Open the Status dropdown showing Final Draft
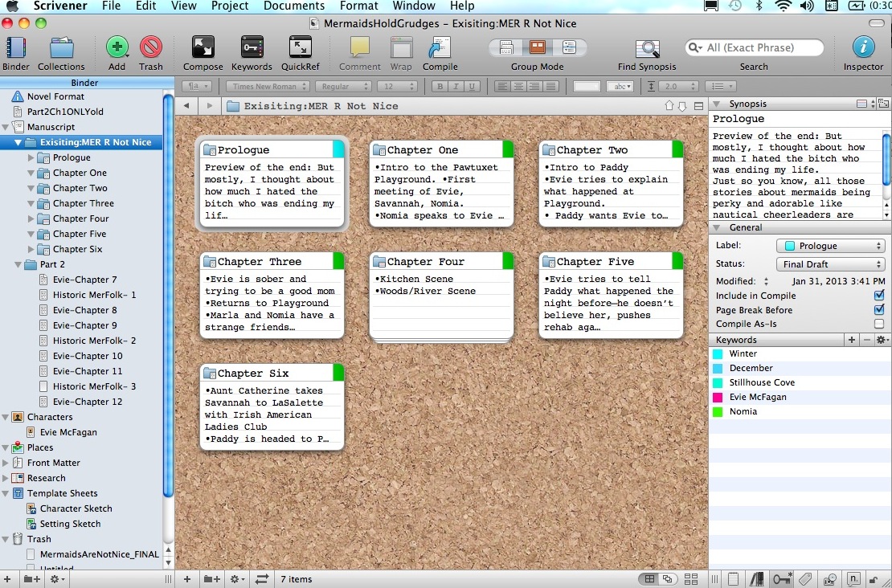Screen dimensions: 892x588 coord(831,263)
